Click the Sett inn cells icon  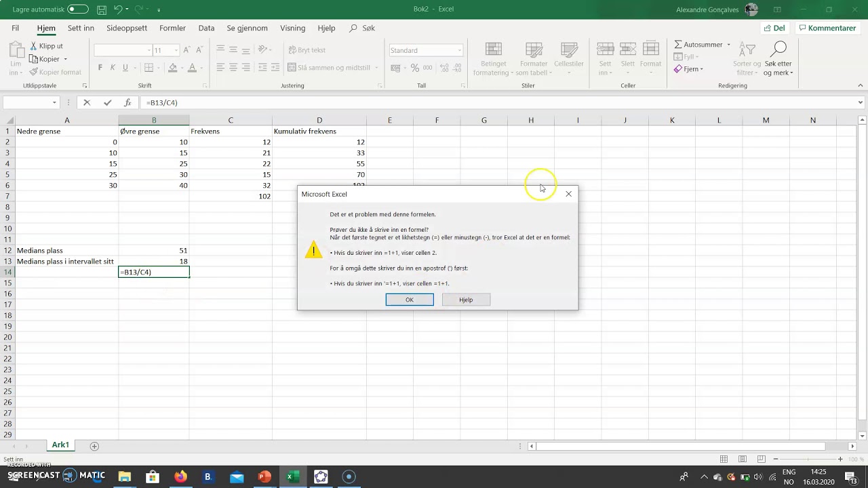(605, 49)
